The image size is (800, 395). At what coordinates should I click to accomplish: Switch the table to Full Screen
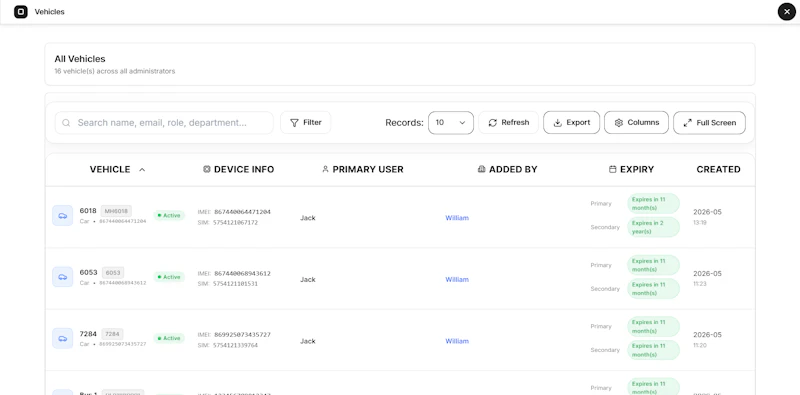(709, 122)
